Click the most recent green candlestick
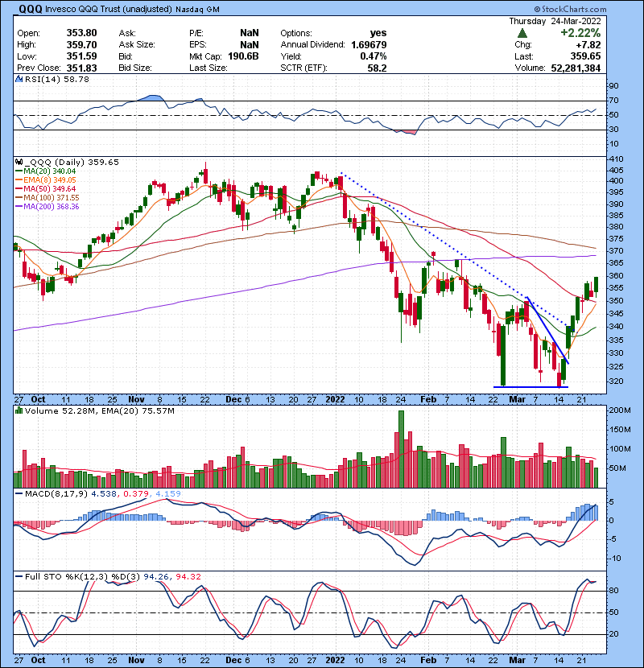 (596, 285)
